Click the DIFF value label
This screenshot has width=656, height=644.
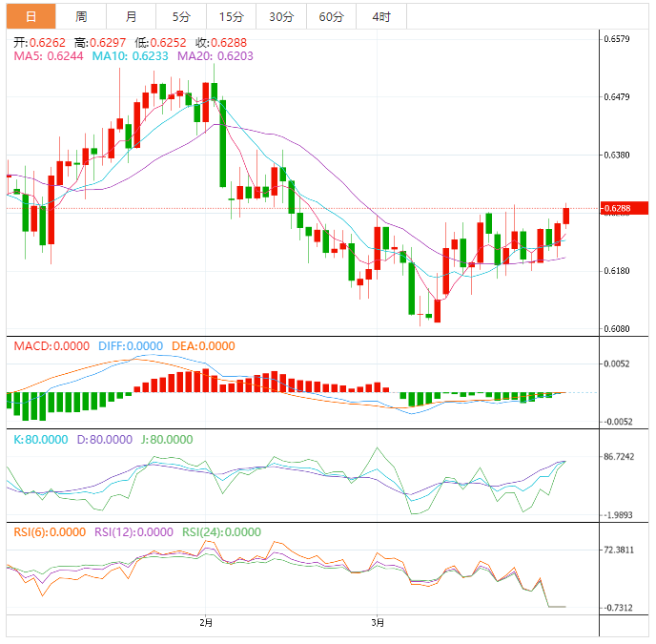tap(130, 346)
